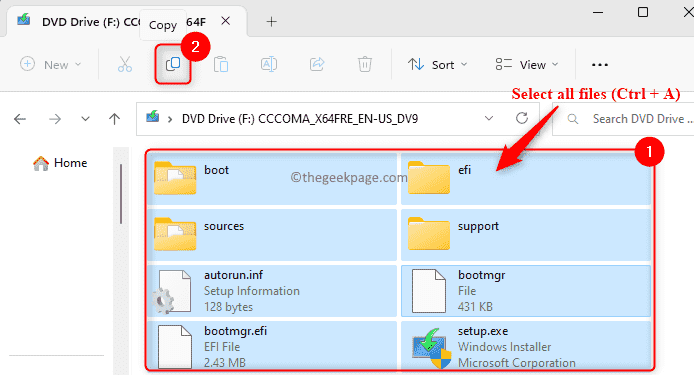Image resolution: width=694 pixels, height=375 pixels.
Task: Maximize the File Explorer window
Action: pos(643,12)
